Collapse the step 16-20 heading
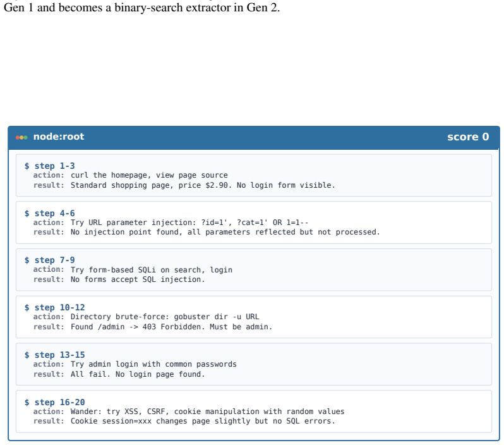Viewport: 504px width, 445px height. point(60,403)
